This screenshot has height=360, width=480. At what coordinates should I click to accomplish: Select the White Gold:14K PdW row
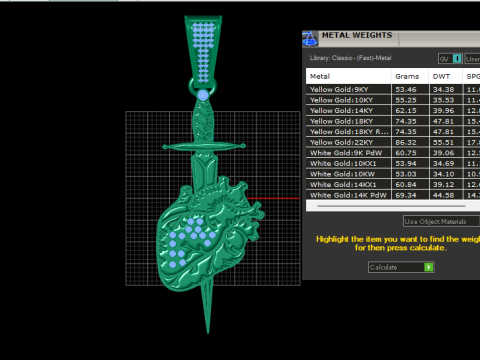[393, 195]
